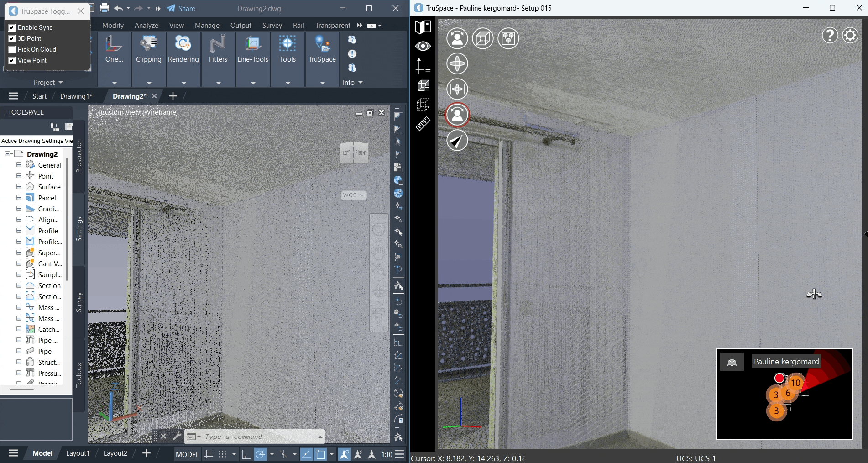Launch the Rendering tool from the ribbon
868x463 pixels.
pyautogui.click(x=183, y=49)
